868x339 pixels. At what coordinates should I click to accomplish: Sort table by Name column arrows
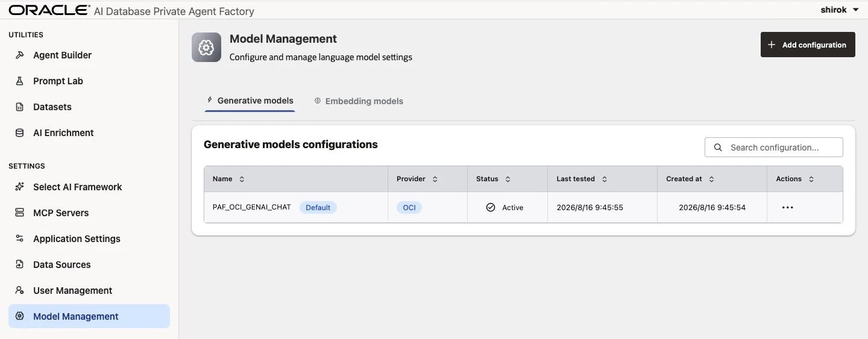point(242,179)
